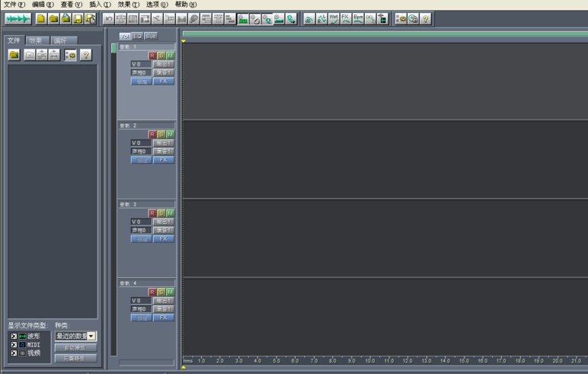Viewport: 588px width, 374px height.
Task: Click the help question mark in file panel
Action: [85, 55]
